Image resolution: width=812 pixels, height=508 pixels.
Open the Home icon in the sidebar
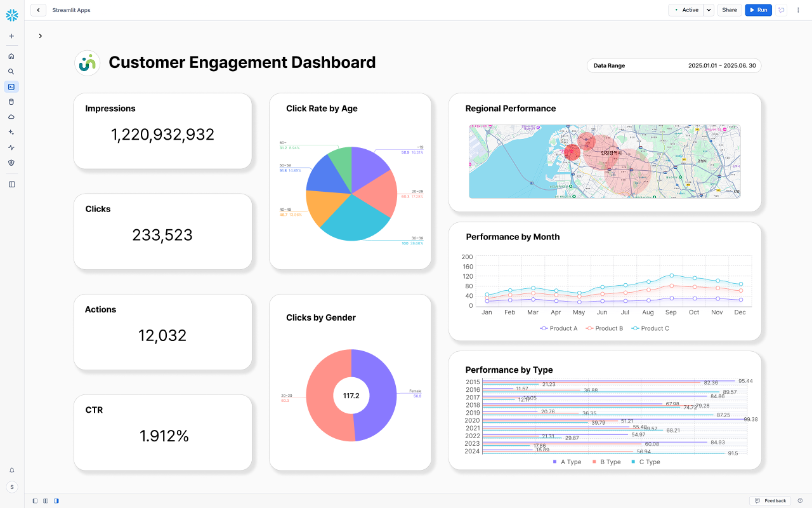(x=11, y=57)
